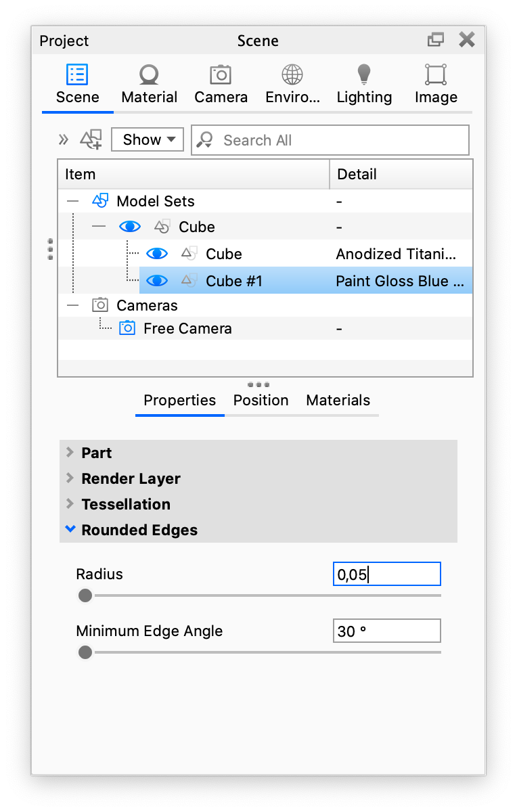The width and height of the screenshot is (517, 812).
Task: Switch to the Image tab icon
Action: coord(435,74)
